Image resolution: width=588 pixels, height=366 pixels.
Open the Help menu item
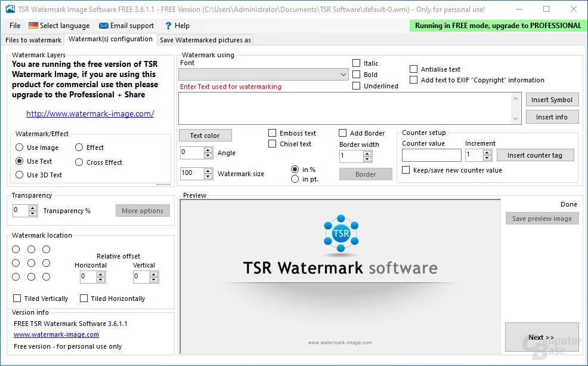click(177, 26)
